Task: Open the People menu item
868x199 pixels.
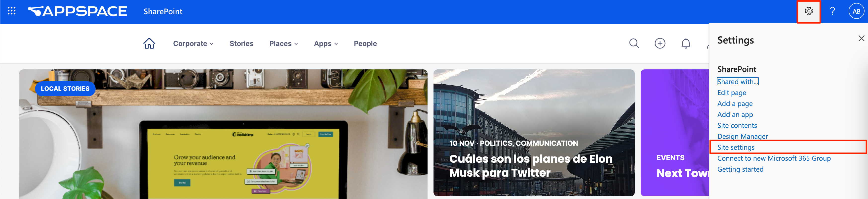Action: coord(365,44)
